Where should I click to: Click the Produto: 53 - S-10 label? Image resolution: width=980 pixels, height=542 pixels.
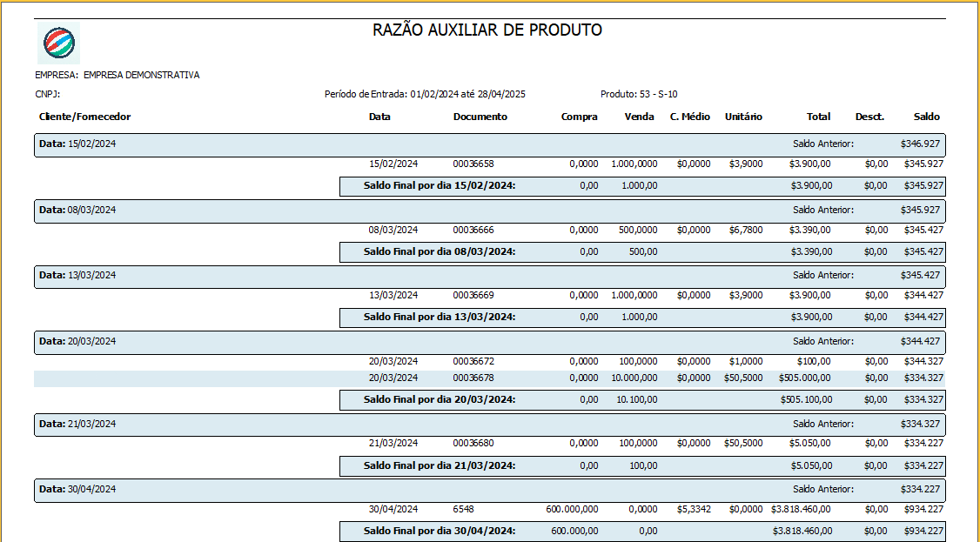point(638,94)
